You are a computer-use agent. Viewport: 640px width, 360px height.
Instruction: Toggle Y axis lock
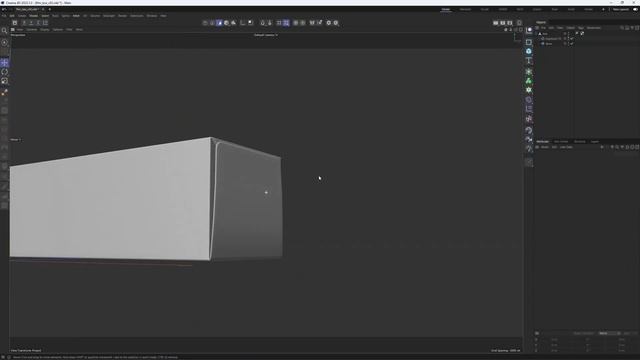[x=31, y=23]
